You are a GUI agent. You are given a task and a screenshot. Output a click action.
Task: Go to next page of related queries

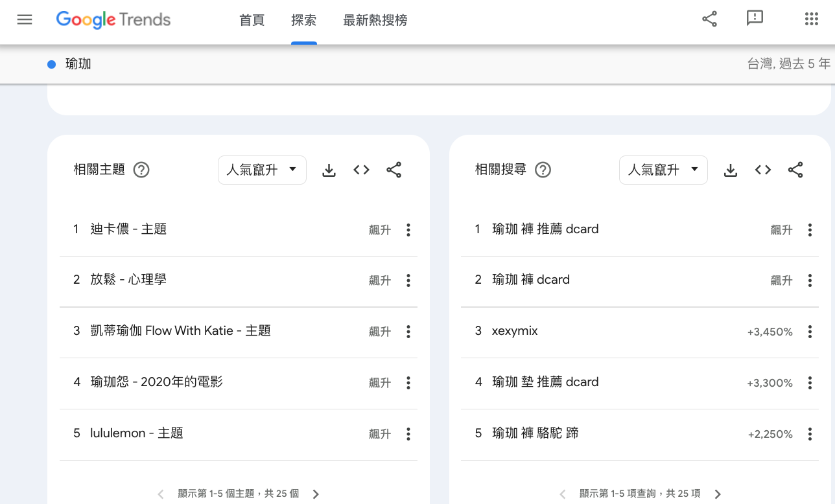[718, 494]
